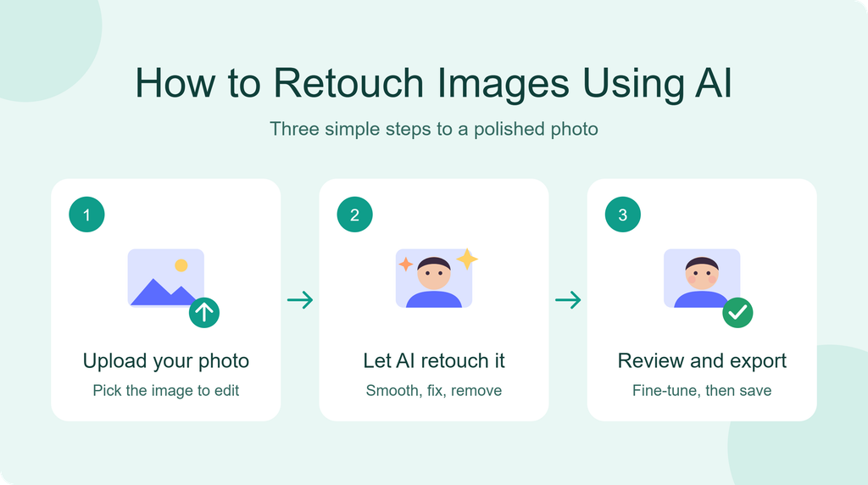Click the "Pick the image to edit" caption
868x485 pixels.
pos(166,390)
